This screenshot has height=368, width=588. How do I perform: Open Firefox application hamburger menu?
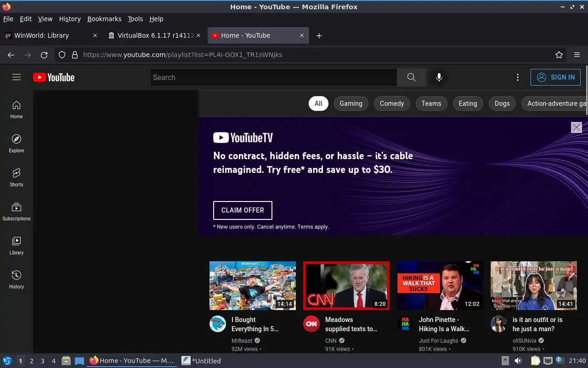point(577,55)
